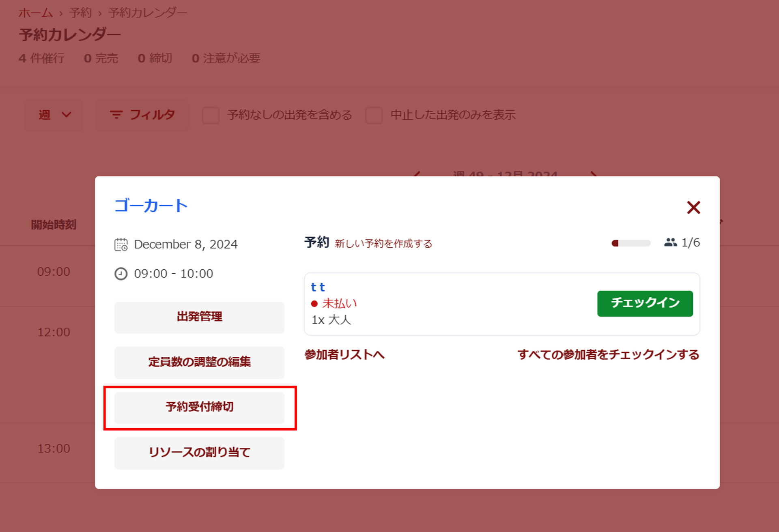Screen dimensions: 779x532
Task: Go to previous week with left arrow
Action: [417, 174]
